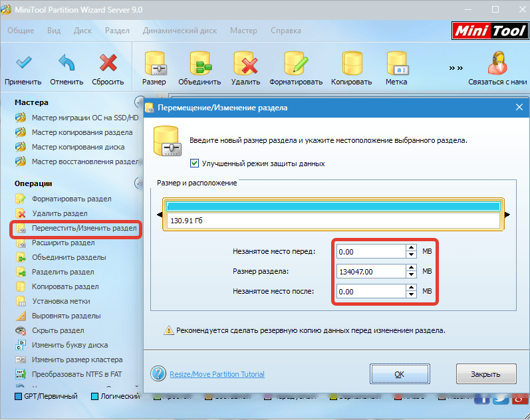Click Изменить размер кластера operation
530x420 pixels.
(69, 360)
